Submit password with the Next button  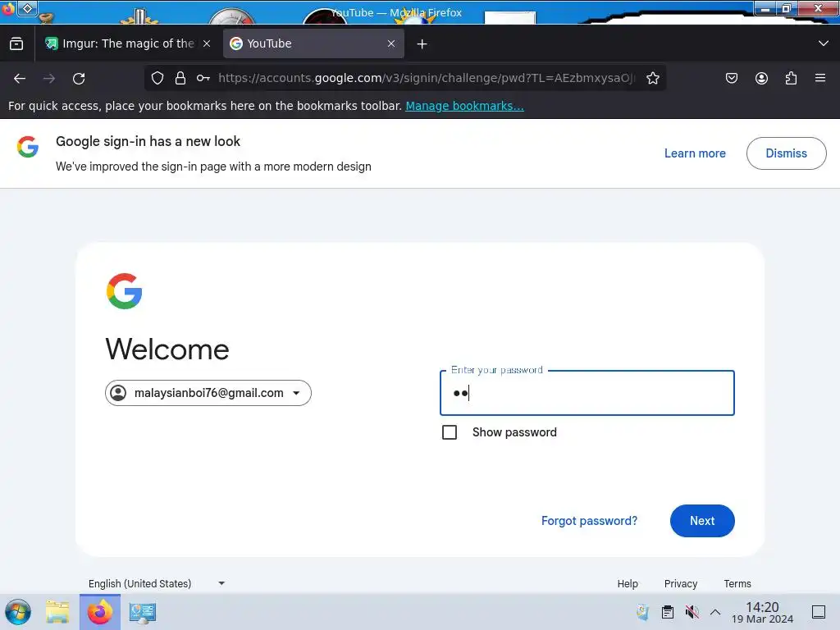click(x=702, y=521)
